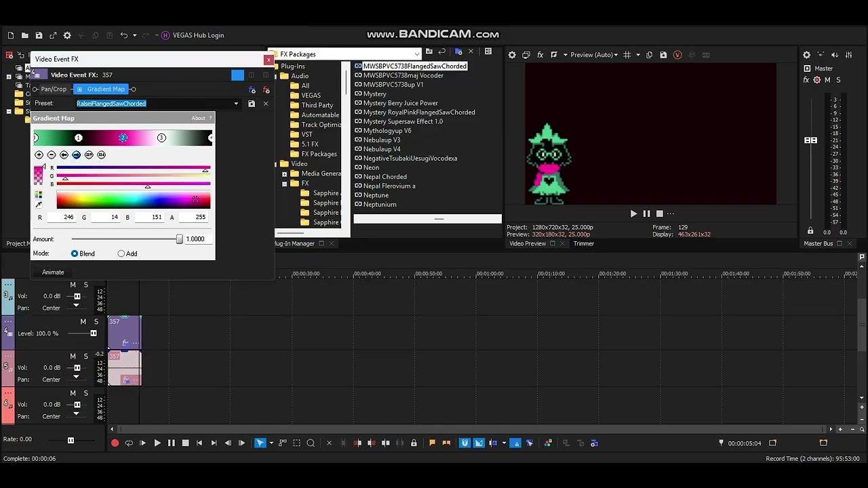The height and width of the screenshot is (488, 868).
Task: Click the R value input field
Action: (x=62, y=218)
